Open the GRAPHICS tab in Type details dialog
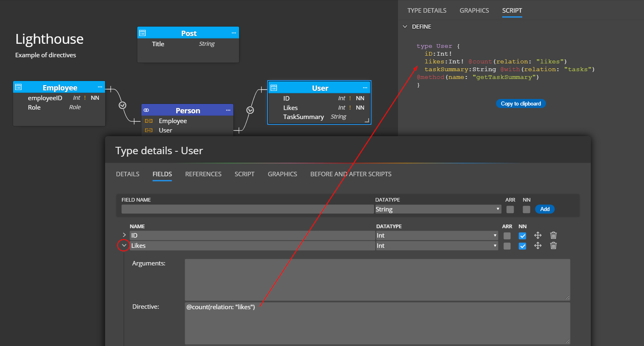This screenshot has height=346, width=644. [x=282, y=174]
